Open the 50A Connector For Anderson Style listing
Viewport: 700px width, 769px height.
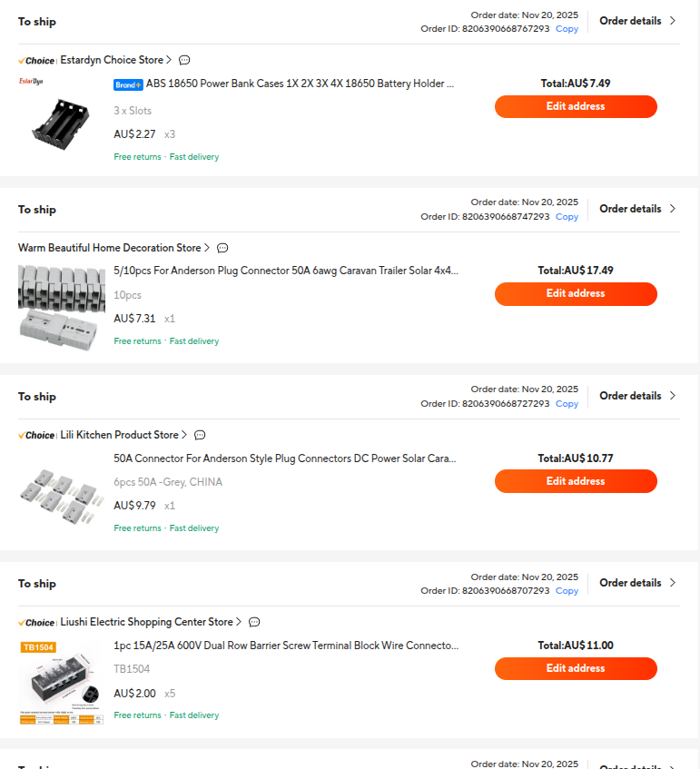pyautogui.click(x=284, y=458)
